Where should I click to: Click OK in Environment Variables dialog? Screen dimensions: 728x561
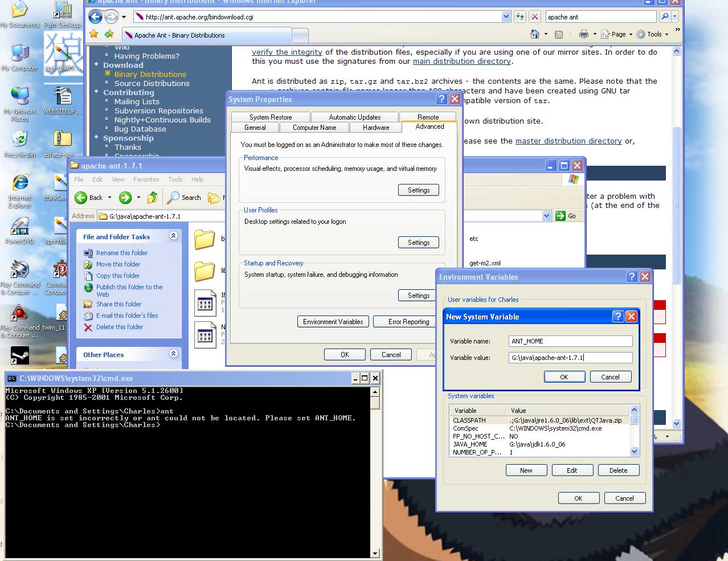click(x=578, y=498)
